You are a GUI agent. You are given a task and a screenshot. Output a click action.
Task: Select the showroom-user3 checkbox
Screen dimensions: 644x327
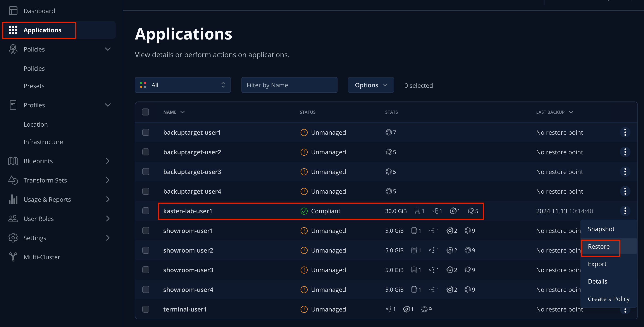[146, 270]
